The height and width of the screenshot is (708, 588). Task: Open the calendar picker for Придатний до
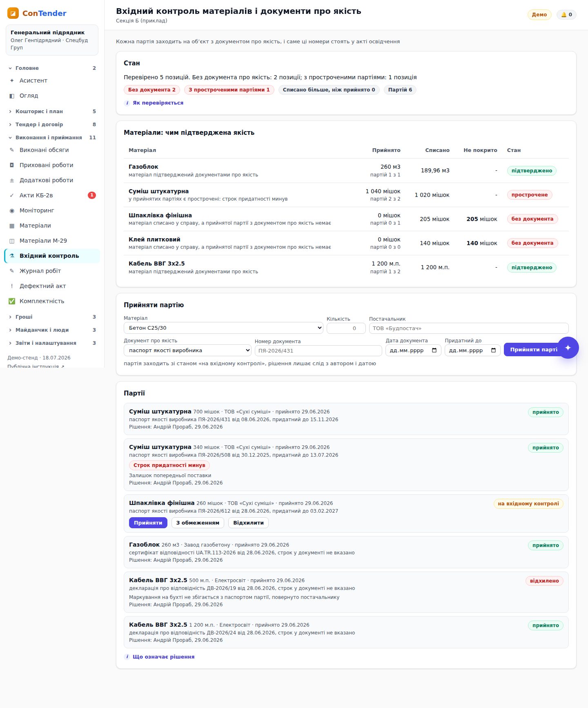[493, 350]
